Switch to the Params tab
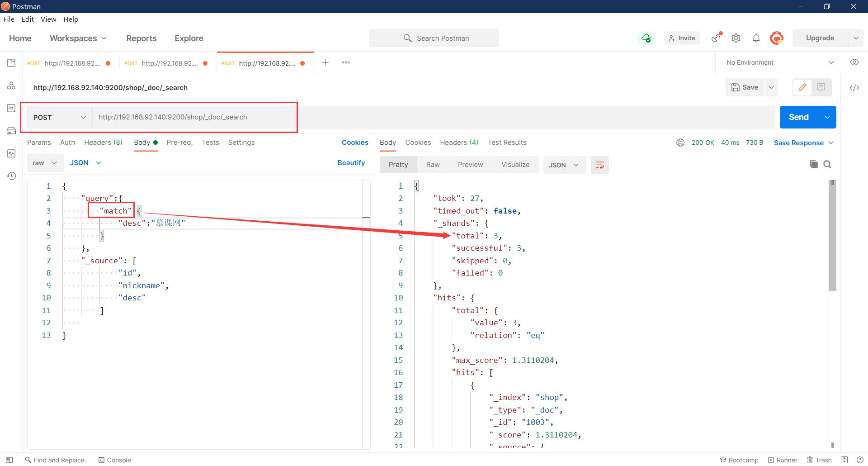Viewport: 868px width, 466px height. [39, 143]
